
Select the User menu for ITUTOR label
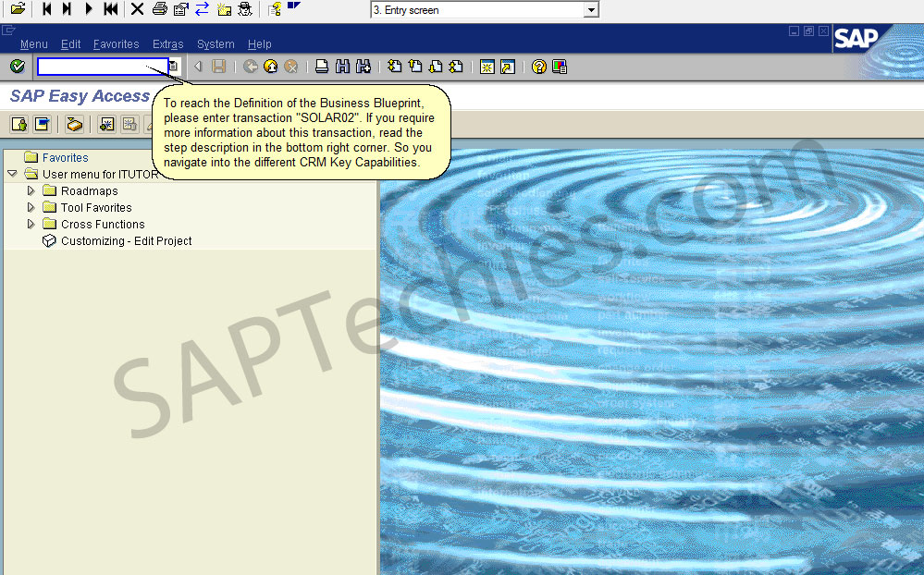100,175
